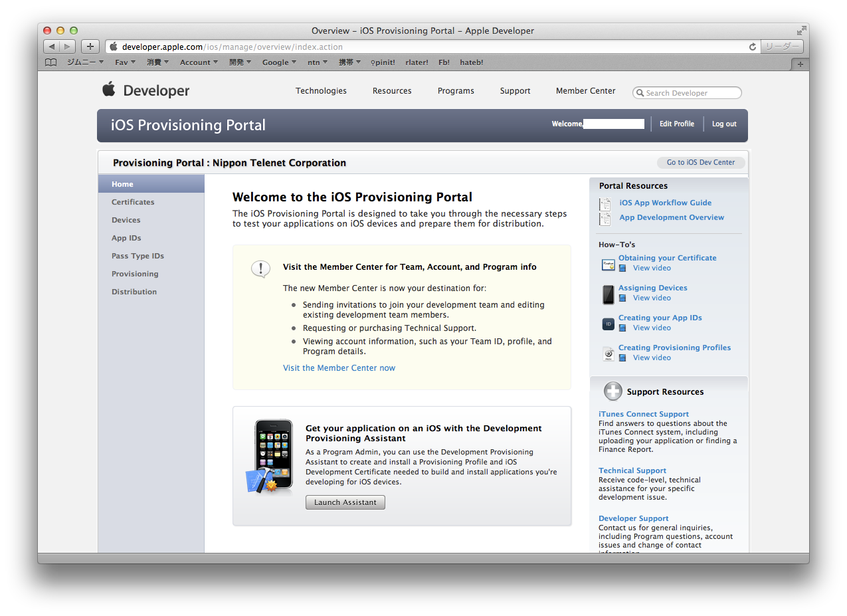Image resolution: width=847 pixels, height=616 pixels.
Task: Open the rlater! bookmarklet
Action: pos(417,62)
